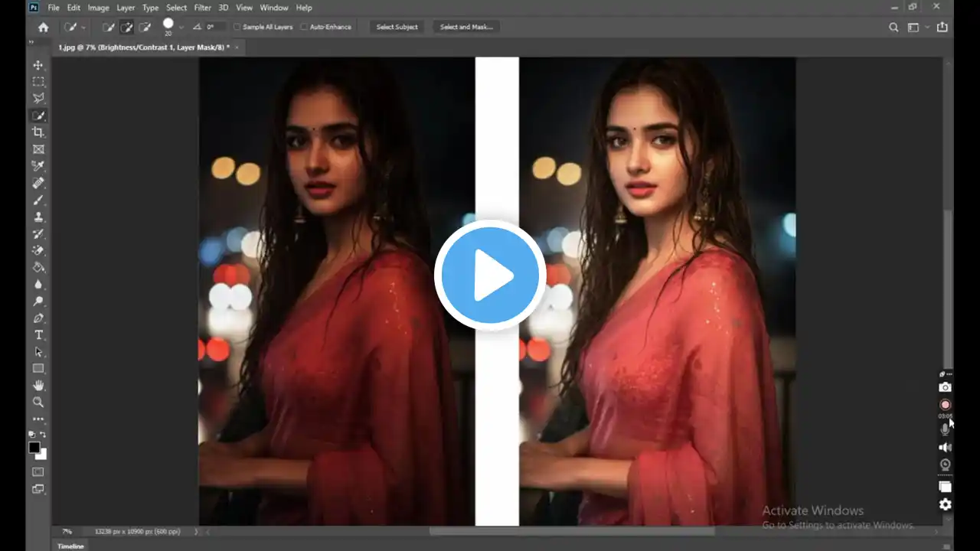Choose New Selection mode in options bar
Viewport: 980px width, 551px height.
click(109, 27)
